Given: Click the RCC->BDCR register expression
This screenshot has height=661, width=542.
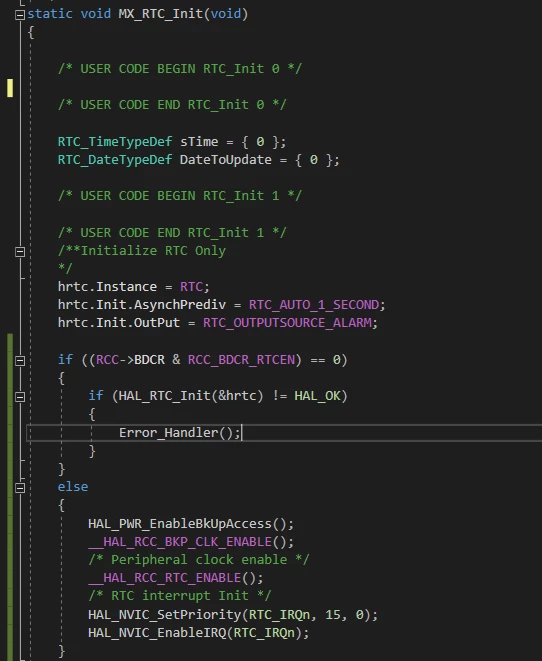Looking at the screenshot, I should coord(130,360).
